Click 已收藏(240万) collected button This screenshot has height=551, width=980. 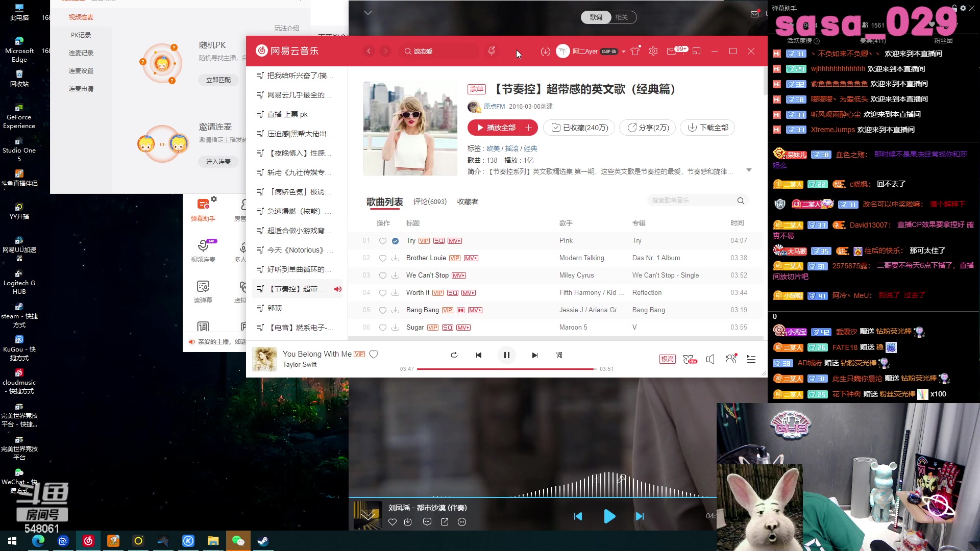click(x=579, y=128)
